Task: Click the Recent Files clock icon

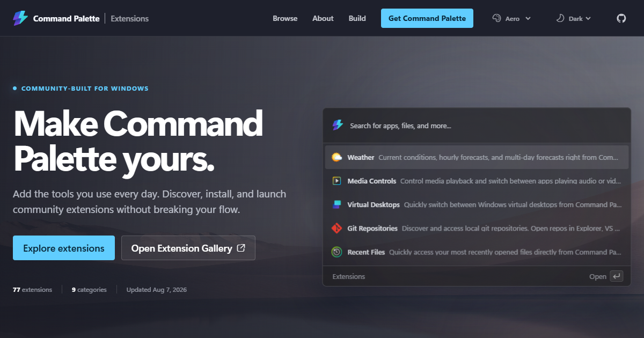Action: tap(336, 252)
